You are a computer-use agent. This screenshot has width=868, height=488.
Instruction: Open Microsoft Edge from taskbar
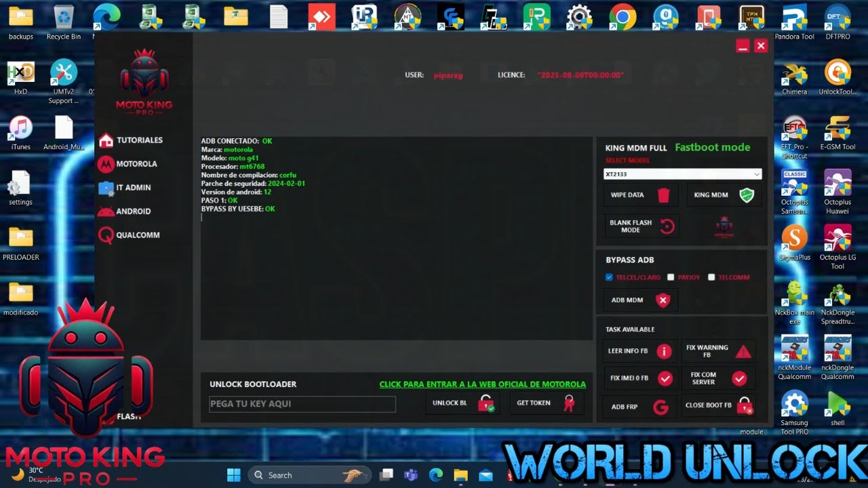435,474
